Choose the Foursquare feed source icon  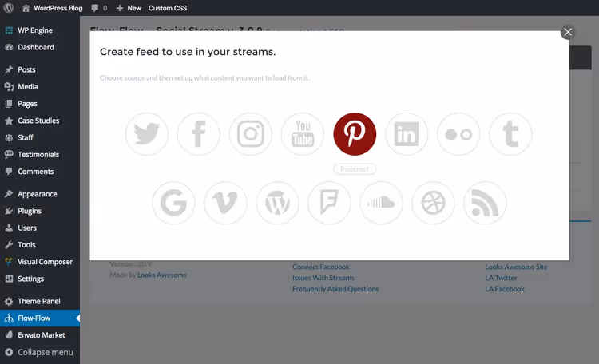(329, 203)
